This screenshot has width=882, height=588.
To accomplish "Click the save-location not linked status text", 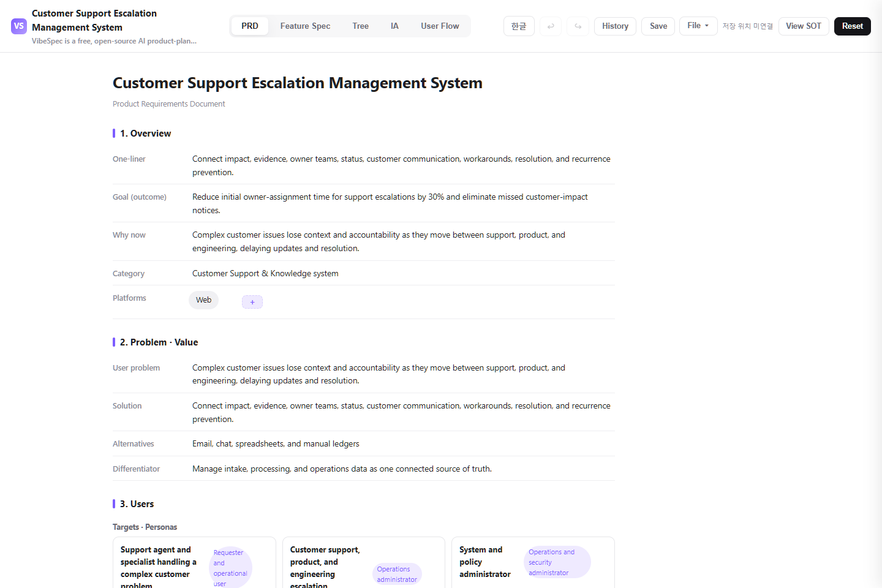I will [747, 26].
